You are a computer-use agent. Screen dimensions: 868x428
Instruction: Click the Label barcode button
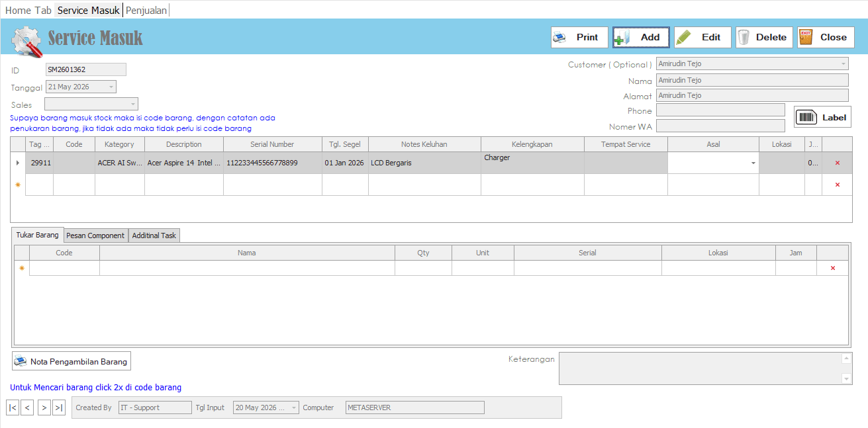[x=822, y=117]
